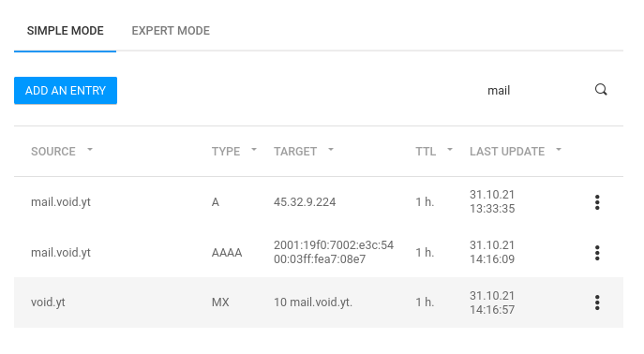Switch to the SIMPLE MODE tab

pos(66,31)
